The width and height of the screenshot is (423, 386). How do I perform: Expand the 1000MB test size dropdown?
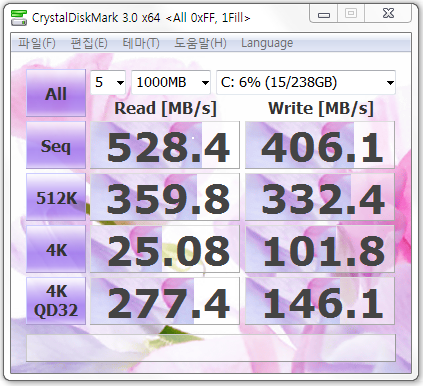(x=171, y=82)
